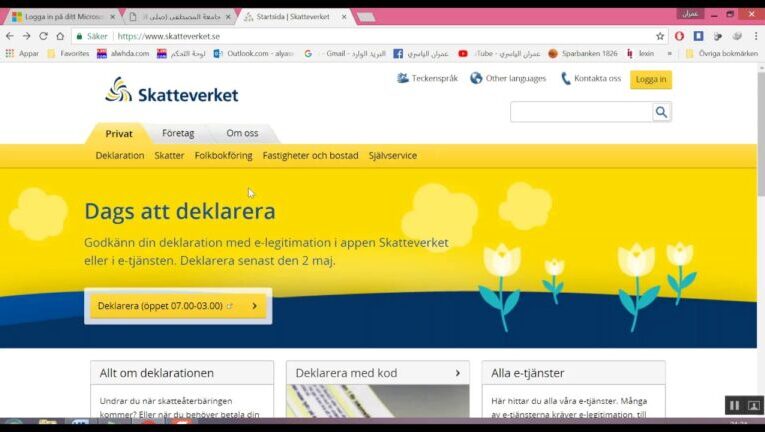Screen dimensions: 765x432
Task: Open the alwhda.com bookmark
Action: (123, 54)
